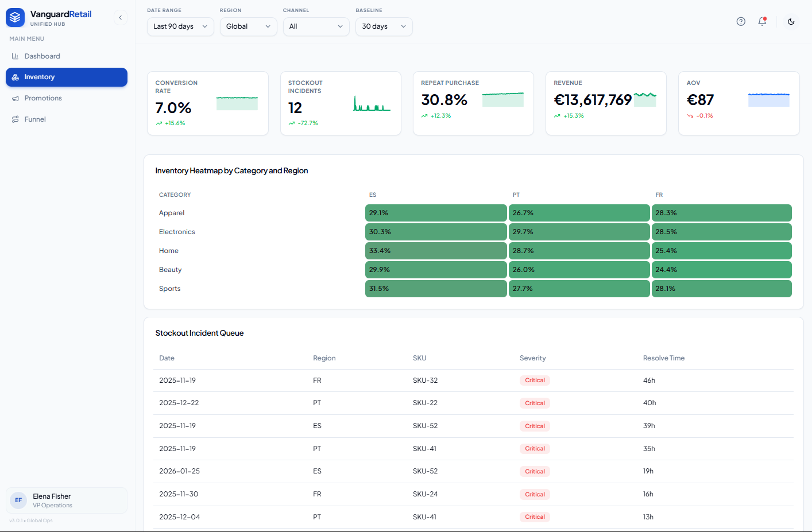Click the Beauty FR 24.4% heatmap cell
Viewport: 812px width, 532px height.
click(722, 270)
